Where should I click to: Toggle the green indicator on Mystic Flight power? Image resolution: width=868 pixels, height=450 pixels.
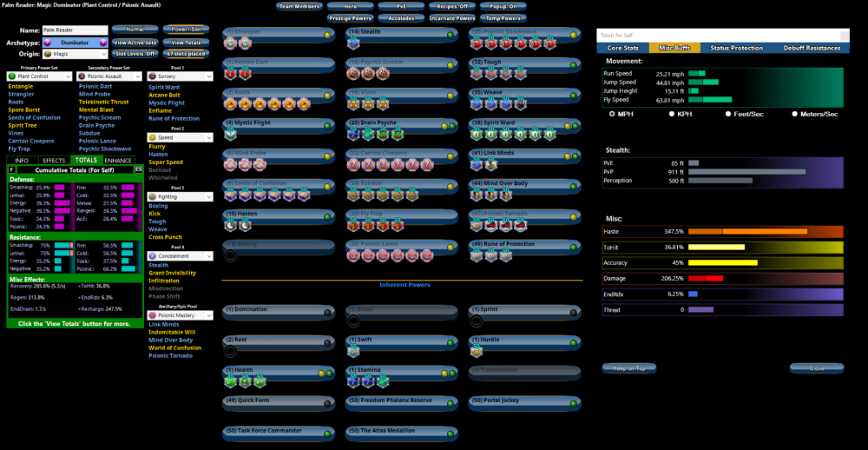click(x=328, y=126)
